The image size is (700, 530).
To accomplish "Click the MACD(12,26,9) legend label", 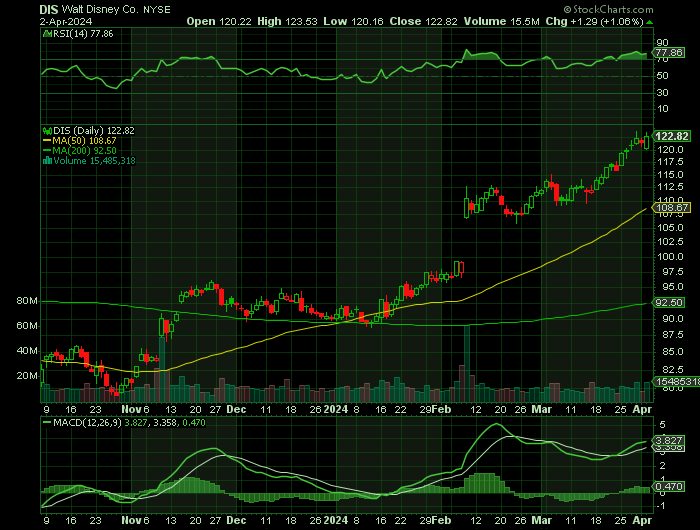I will pos(87,422).
